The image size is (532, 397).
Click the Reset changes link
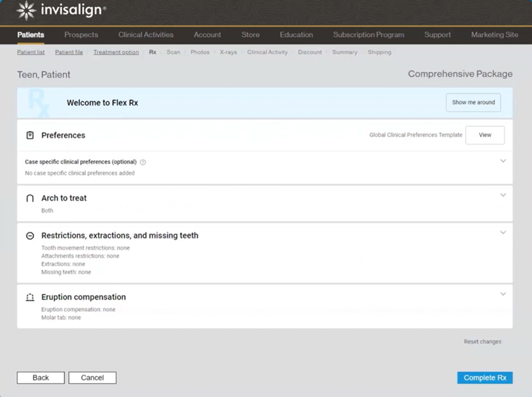point(482,342)
